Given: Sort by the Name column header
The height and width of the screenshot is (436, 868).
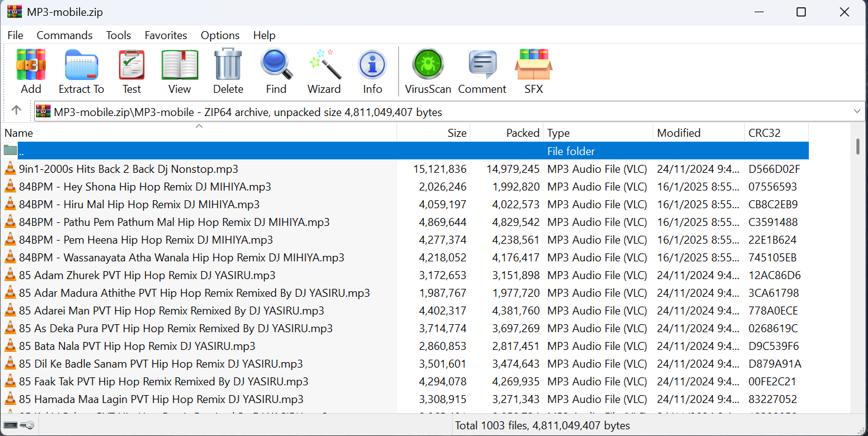Looking at the screenshot, I should [199, 133].
